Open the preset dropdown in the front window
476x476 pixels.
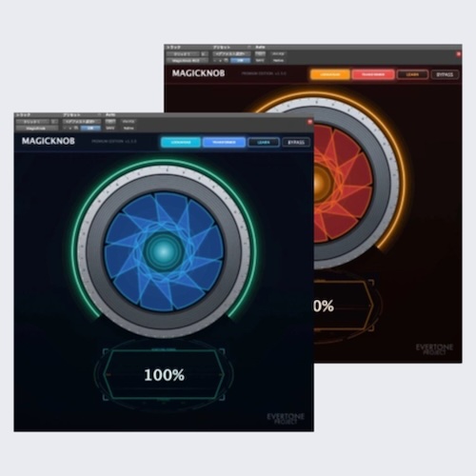(x=82, y=122)
